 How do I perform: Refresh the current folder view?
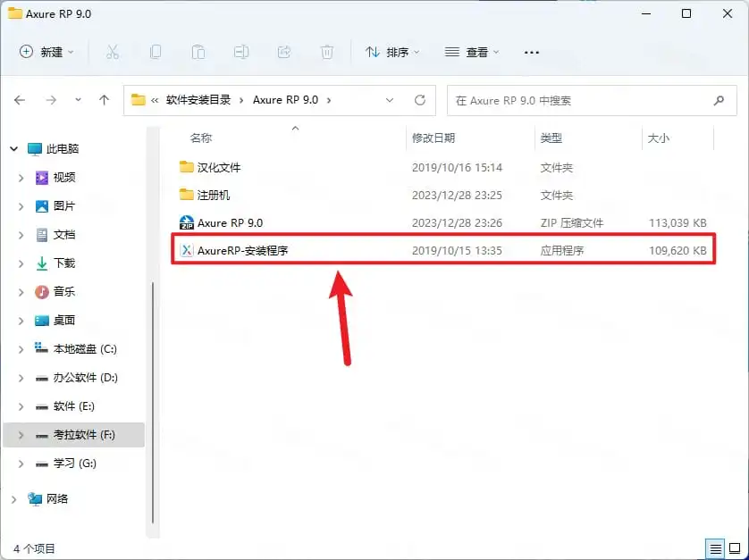(x=420, y=100)
